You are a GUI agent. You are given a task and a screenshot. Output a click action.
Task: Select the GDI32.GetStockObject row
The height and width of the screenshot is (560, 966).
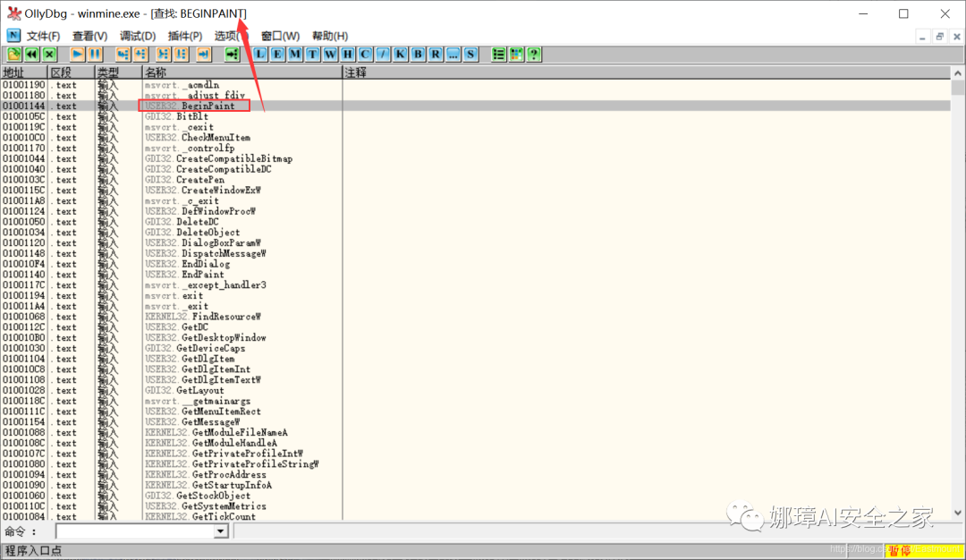pyautogui.click(x=476, y=496)
